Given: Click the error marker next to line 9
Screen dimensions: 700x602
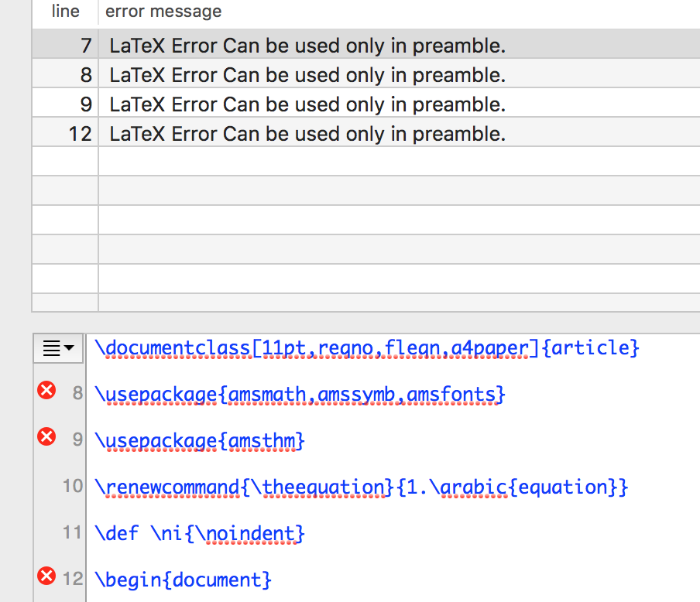Looking at the screenshot, I should coord(46,437).
